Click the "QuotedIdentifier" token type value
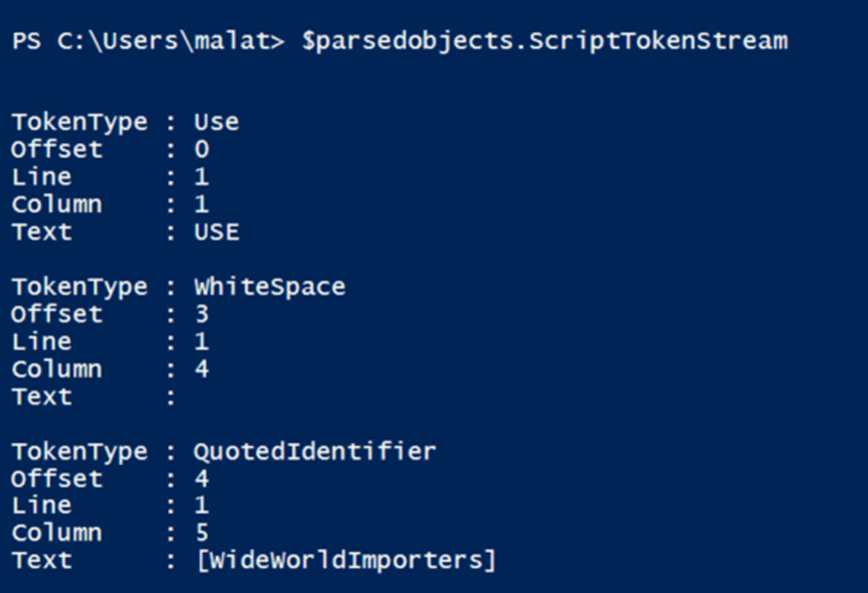 [315, 452]
